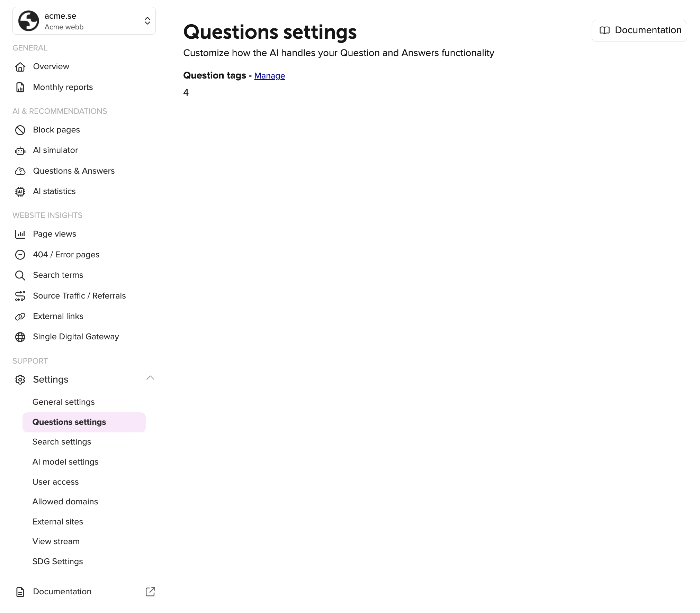Click the Source Traffic / Referrals icon

point(20,296)
